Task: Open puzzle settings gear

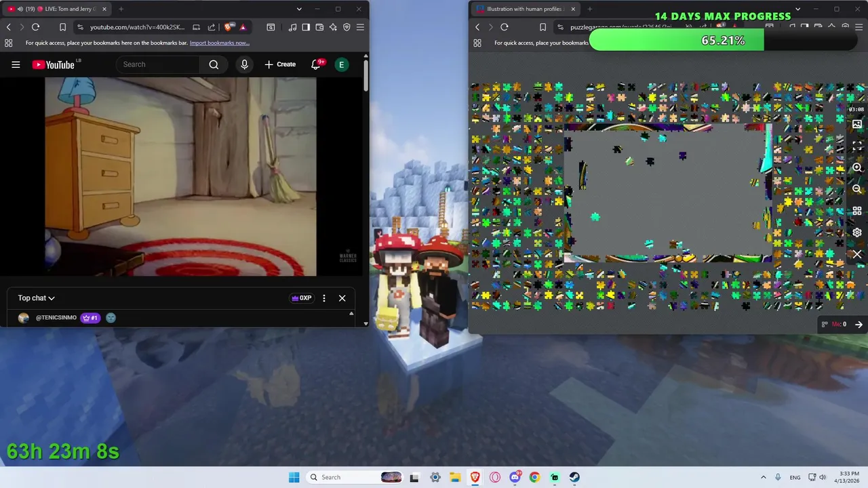Action: click(x=857, y=232)
